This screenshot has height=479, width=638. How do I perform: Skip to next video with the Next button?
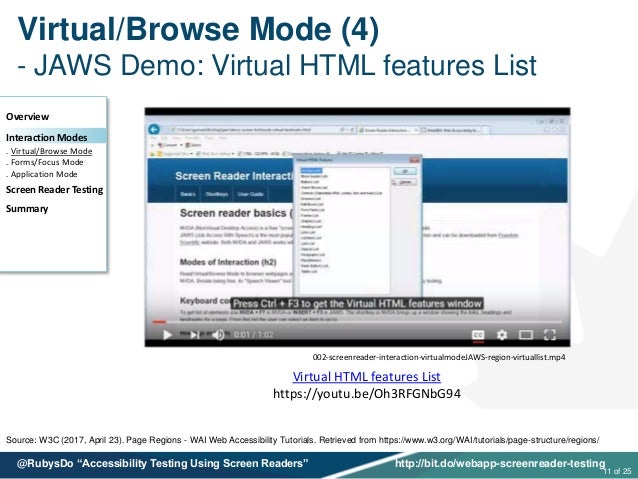[x=195, y=335]
